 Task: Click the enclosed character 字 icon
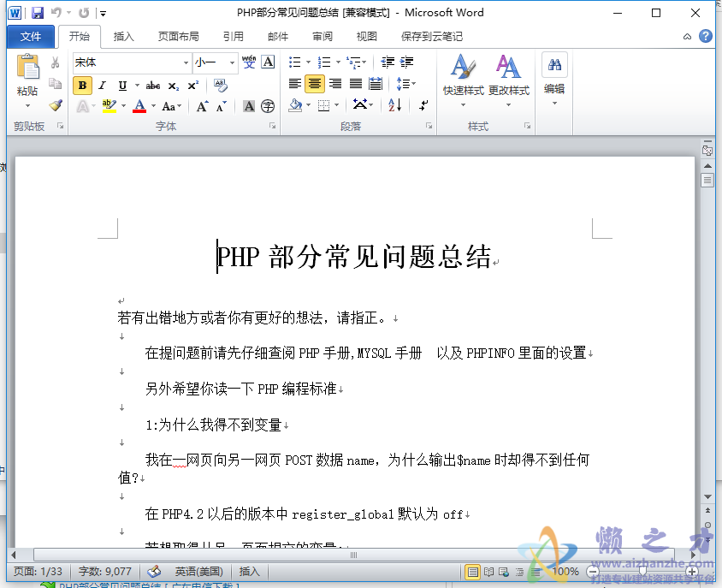tap(268, 106)
